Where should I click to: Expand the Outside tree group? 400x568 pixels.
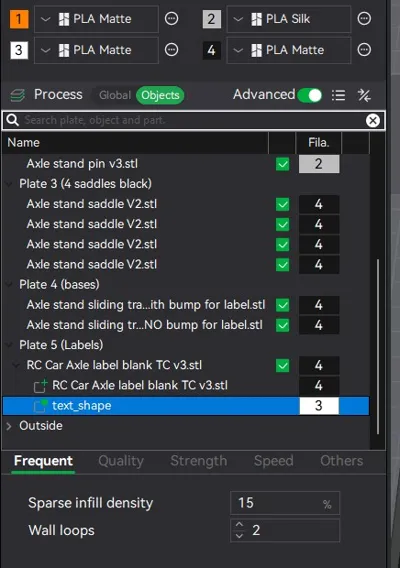[x=9, y=426]
